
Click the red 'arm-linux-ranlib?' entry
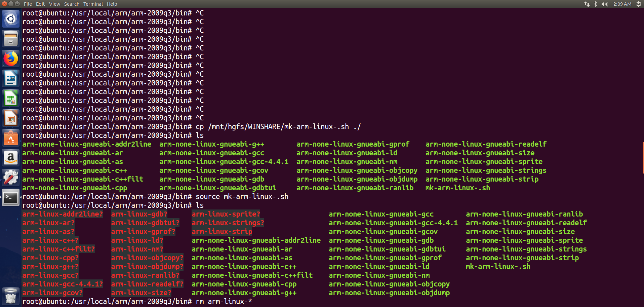[145, 275]
